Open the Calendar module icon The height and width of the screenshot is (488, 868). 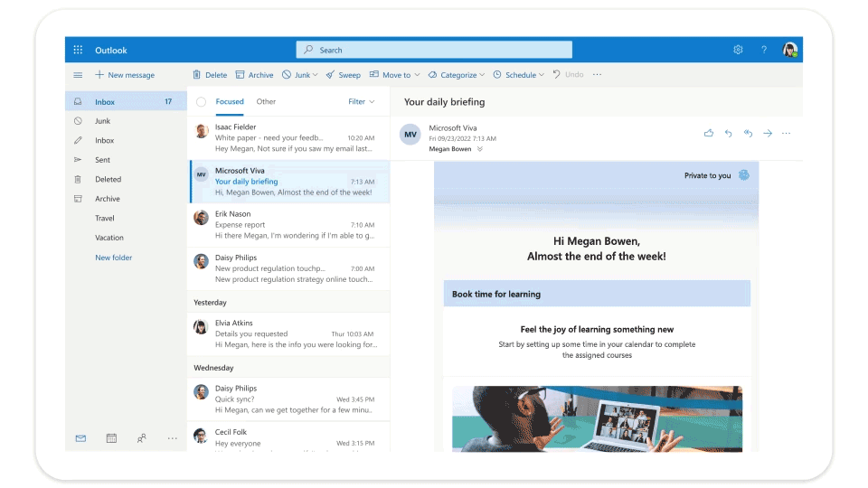pos(111,438)
